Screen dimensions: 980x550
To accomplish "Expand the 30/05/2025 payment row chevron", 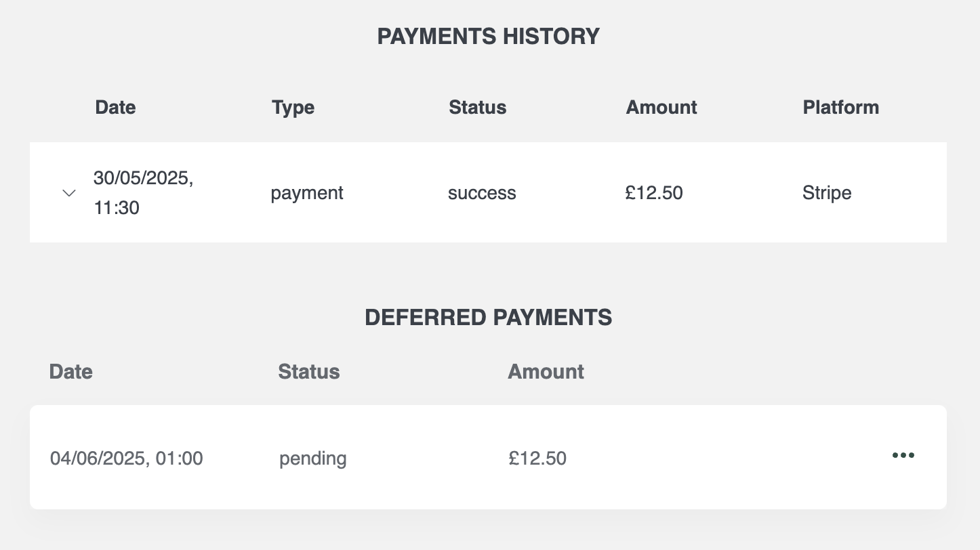I will 68,193.
